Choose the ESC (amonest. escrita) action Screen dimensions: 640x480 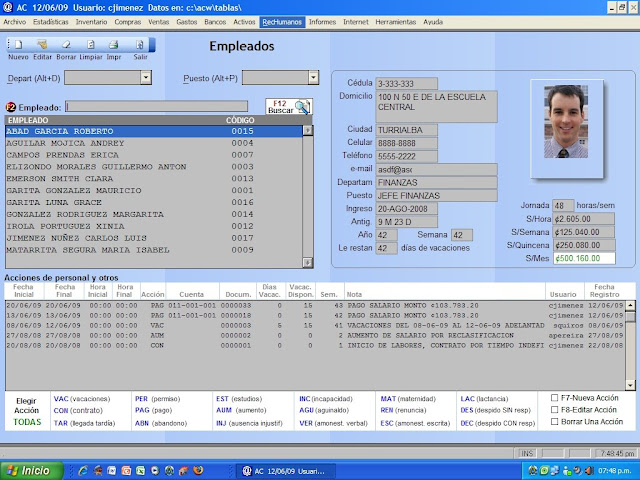415,423
